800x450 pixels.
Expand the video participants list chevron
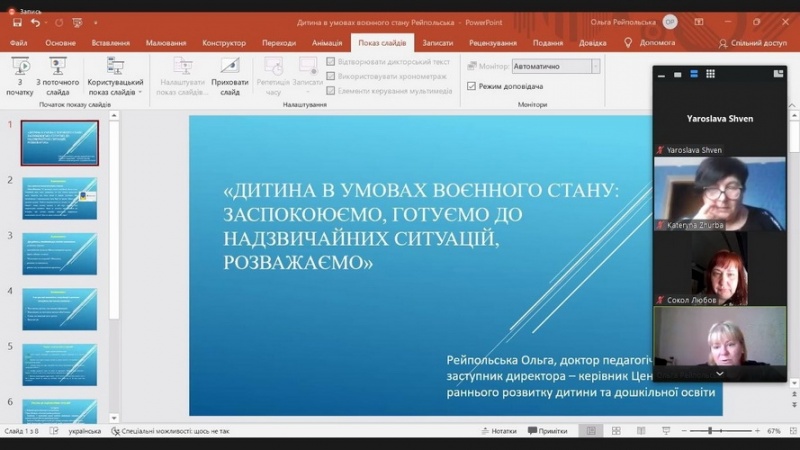click(719, 373)
